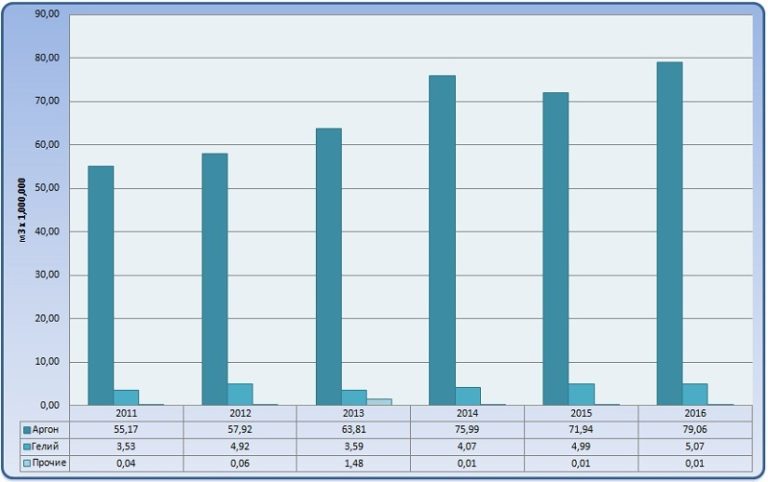768x482 pixels.
Task: Click the 2013 year header cell
Action: click(354, 413)
